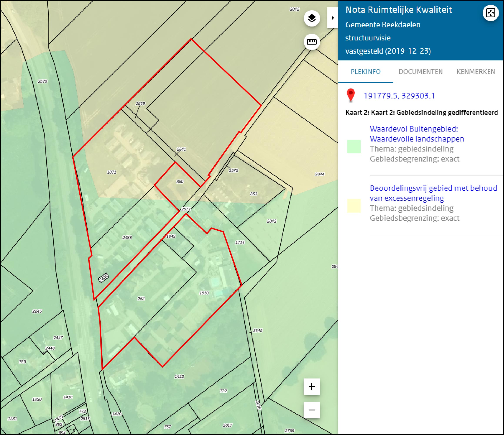
Task: Click parcel label 2245 on the map
Action: 37,311
